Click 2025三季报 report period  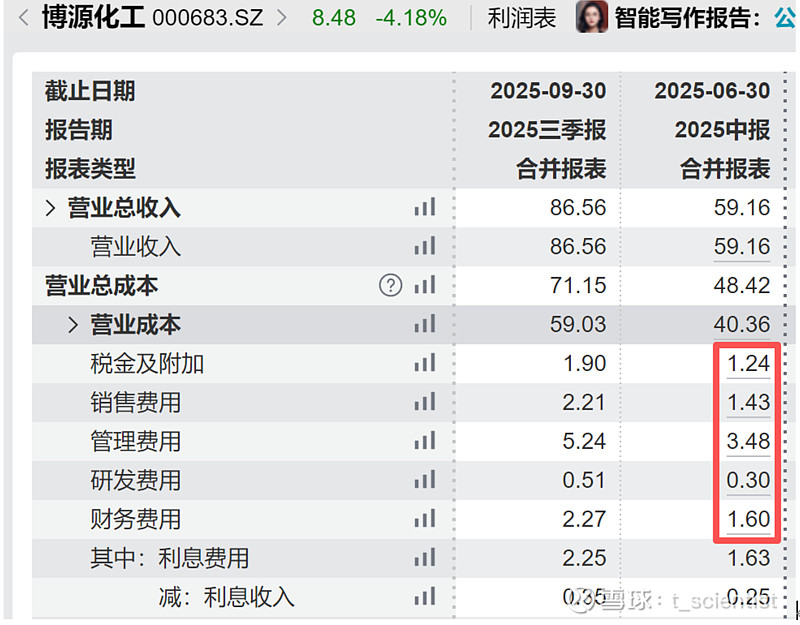[x=547, y=130]
